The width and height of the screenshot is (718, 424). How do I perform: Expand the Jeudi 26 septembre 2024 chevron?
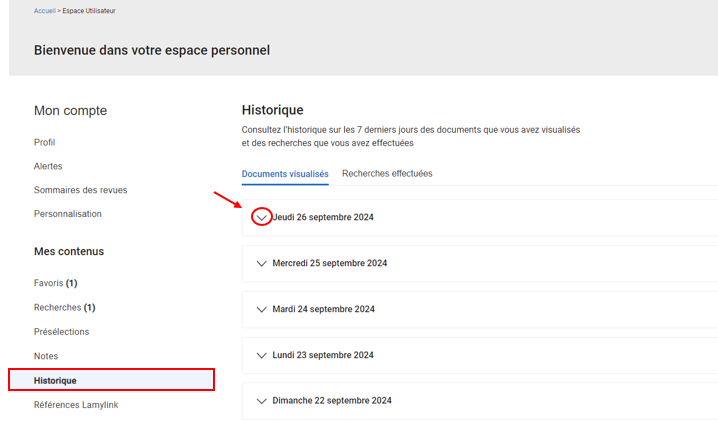coord(261,217)
